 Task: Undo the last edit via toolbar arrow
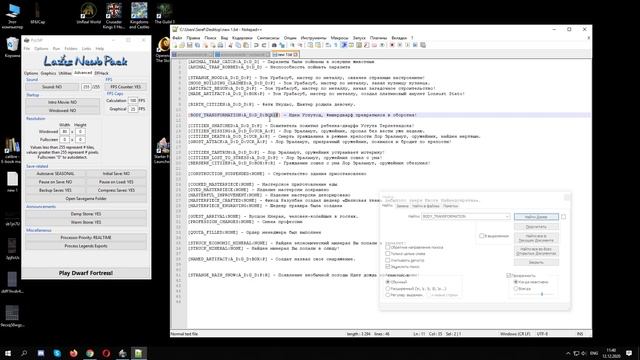[x=256, y=45]
